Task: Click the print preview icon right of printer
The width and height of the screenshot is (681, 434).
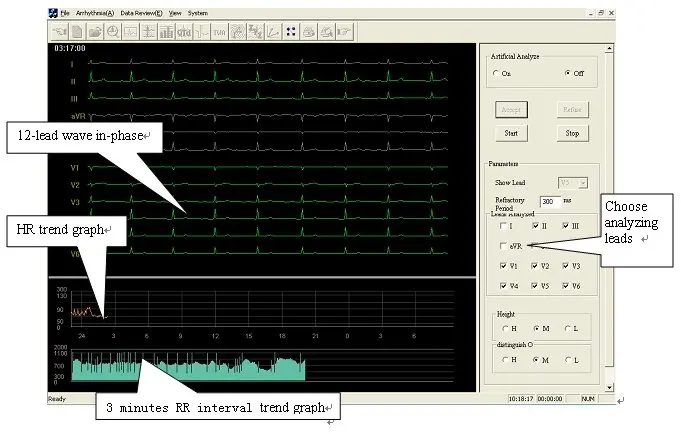Action: click(x=327, y=32)
